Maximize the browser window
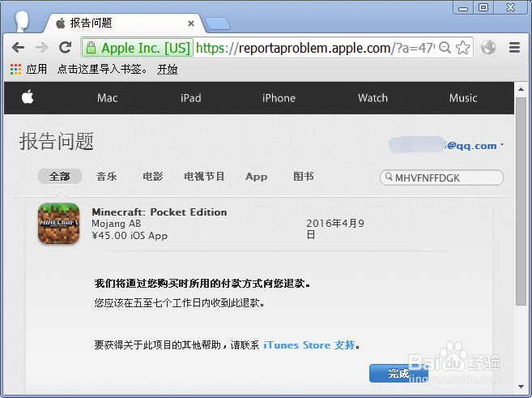Image resolution: width=532 pixels, height=398 pixels. (483, 7)
